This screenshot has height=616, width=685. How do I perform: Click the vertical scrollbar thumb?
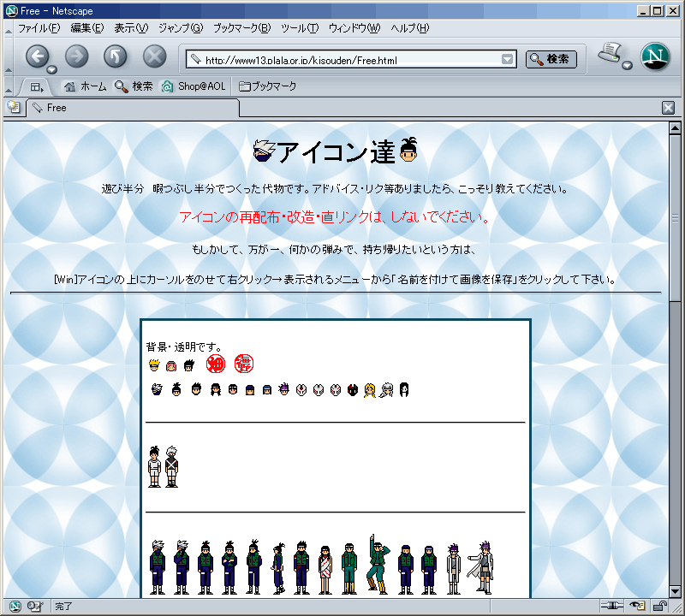coord(675,218)
